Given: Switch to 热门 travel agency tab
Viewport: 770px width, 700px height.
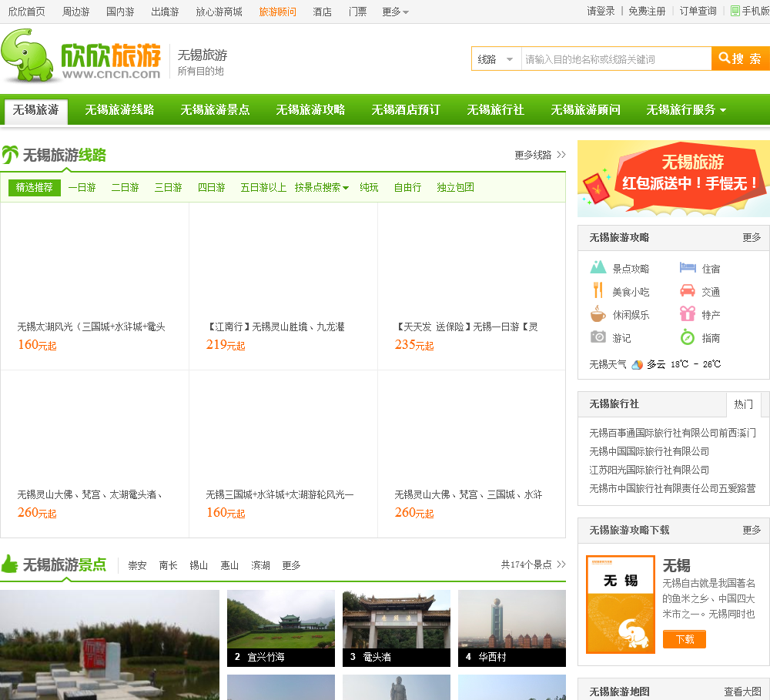Looking at the screenshot, I should tap(743, 404).
